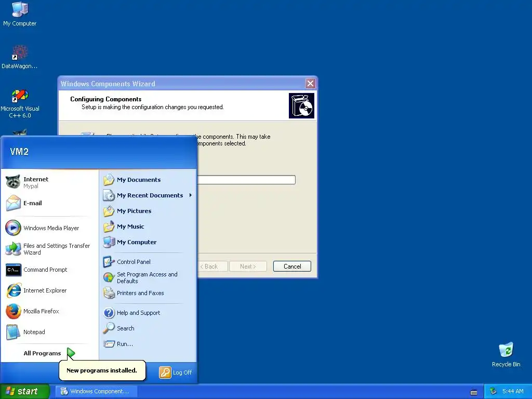Open My Documents folder icon

[x=109, y=180]
